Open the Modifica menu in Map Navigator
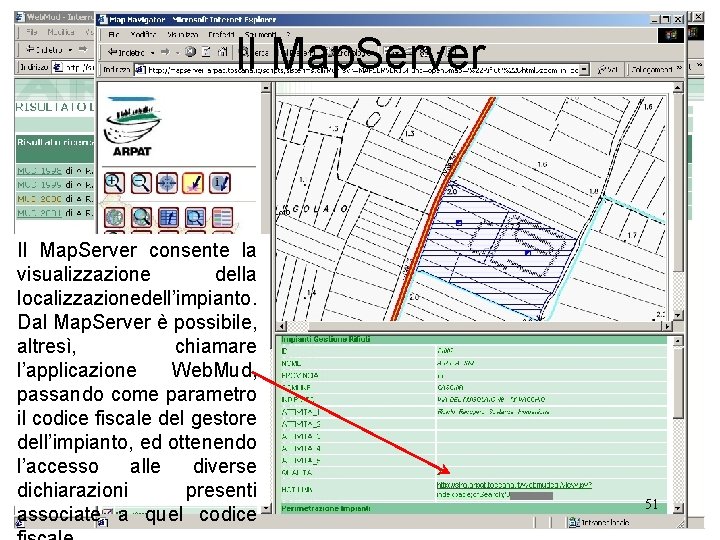 pyautogui.click(x=143, y=34)
